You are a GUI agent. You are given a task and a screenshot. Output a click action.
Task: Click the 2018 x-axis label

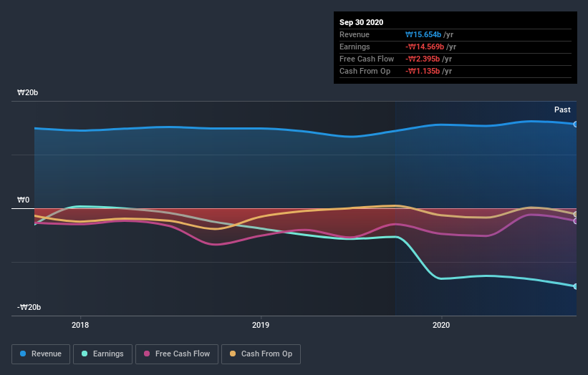[x=80, y=325]
